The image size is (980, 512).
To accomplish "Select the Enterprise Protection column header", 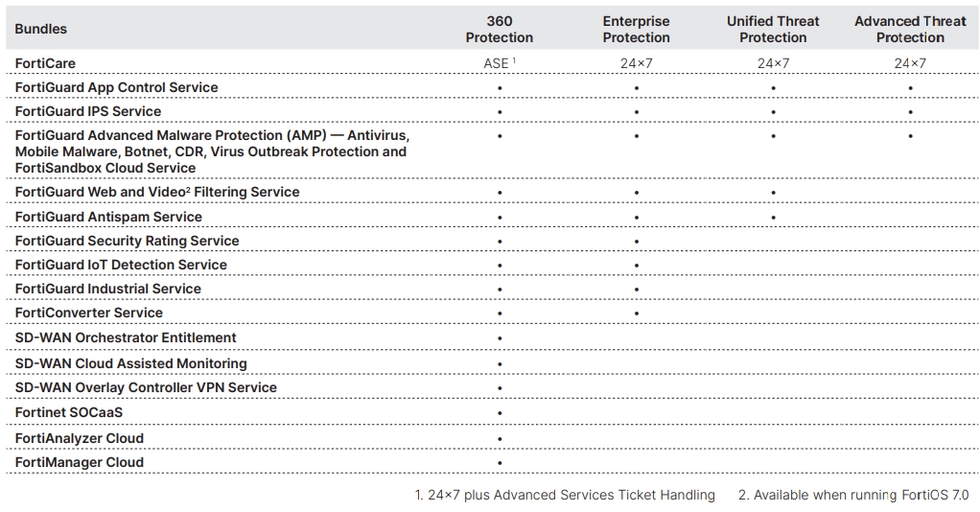I will coord(636,30).
